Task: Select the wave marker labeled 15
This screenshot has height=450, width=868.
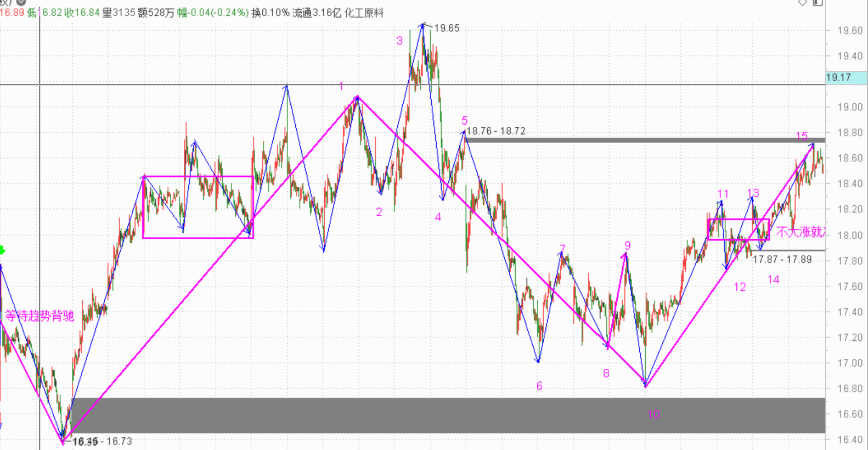Action: coord(802,136)
